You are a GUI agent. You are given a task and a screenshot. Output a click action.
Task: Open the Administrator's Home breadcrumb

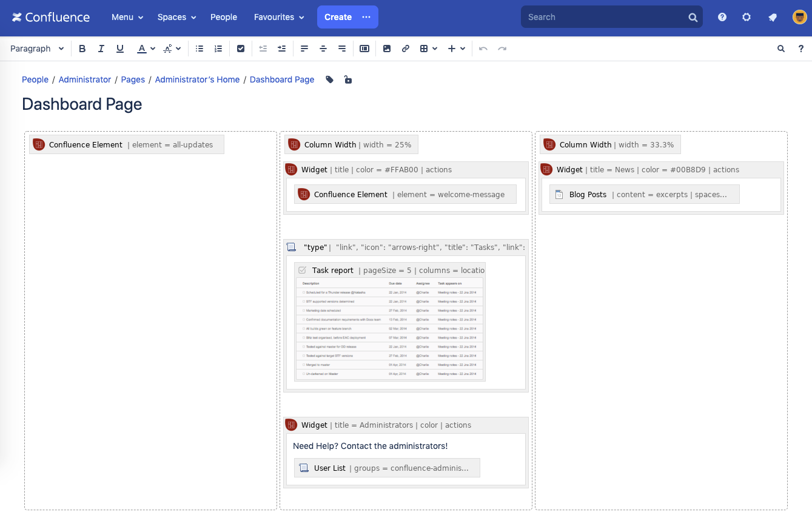coord(197,79)
